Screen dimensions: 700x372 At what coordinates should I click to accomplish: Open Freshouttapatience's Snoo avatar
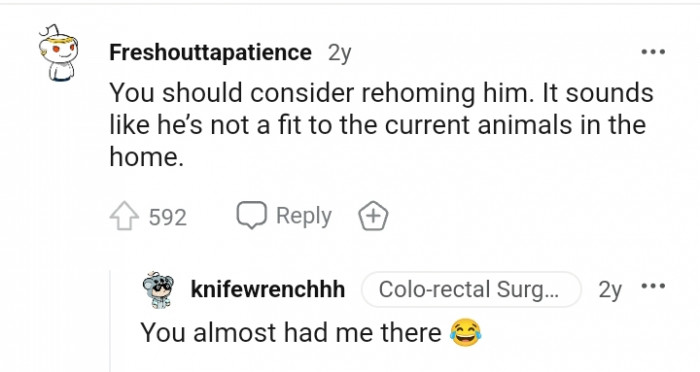tap(58, 53)
